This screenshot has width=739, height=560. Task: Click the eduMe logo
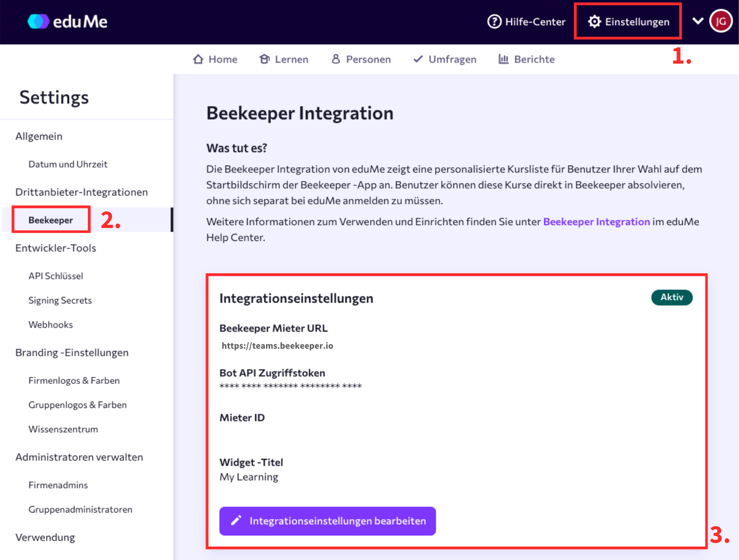(67, 22)
